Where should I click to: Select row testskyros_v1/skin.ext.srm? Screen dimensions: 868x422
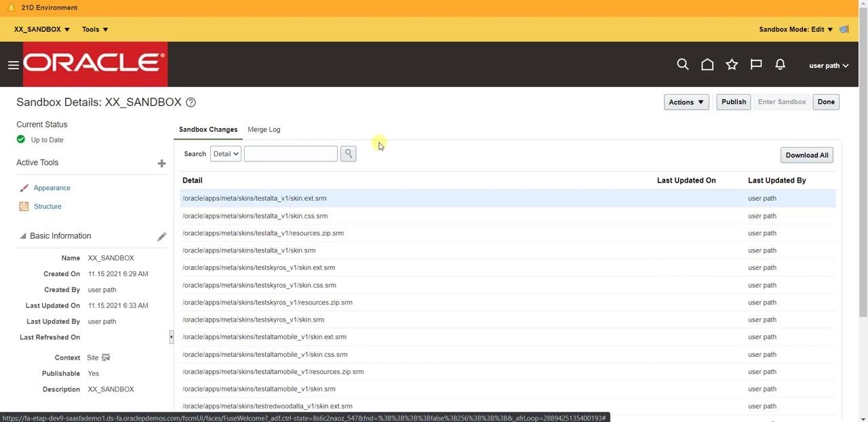(508, 268)
